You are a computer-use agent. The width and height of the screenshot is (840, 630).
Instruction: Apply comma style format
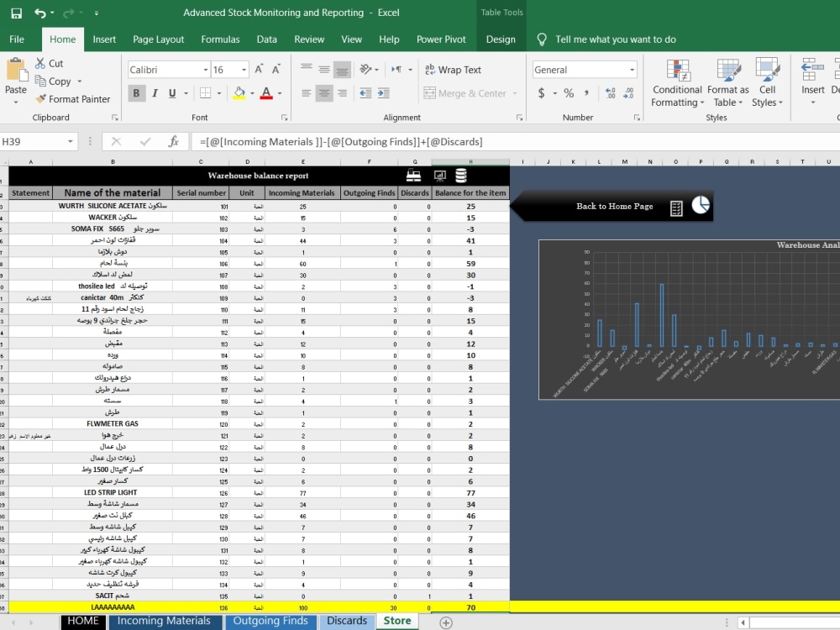pos(586,93)
